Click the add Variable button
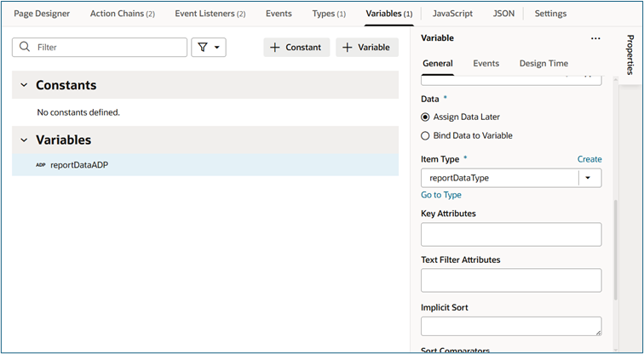Screen dimensions: 644x354 366,48
